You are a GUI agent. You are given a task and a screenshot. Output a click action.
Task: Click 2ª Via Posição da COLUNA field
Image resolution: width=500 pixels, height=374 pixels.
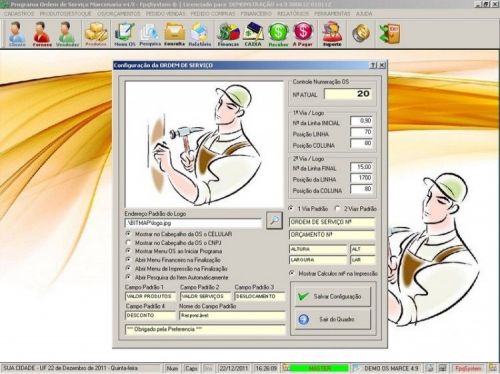(361, 189)
